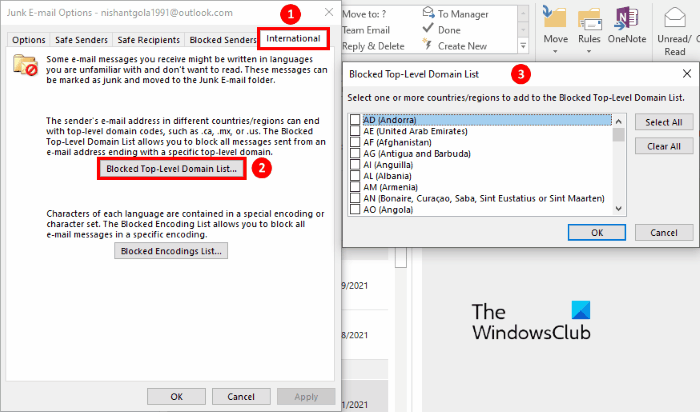Click Clear All in domain list dialog
The image size is (700, 412).
(x=664, y=146)
